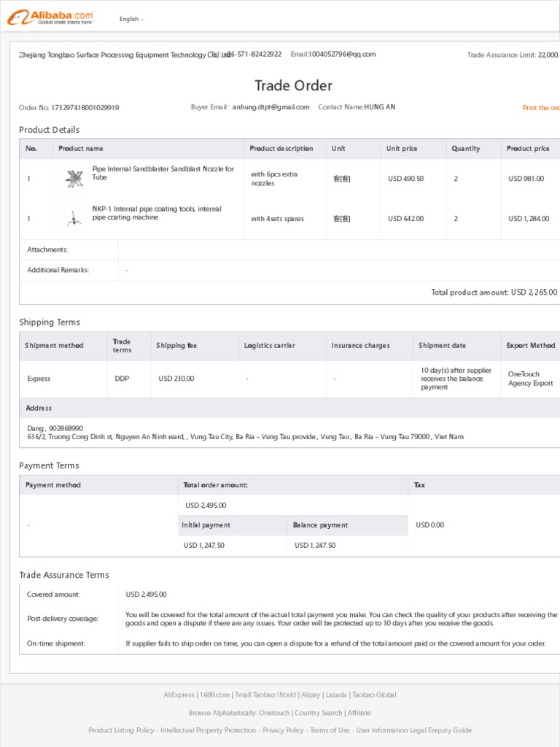Select the supplier email 1004052796@qq.com

tap(342, 54)
